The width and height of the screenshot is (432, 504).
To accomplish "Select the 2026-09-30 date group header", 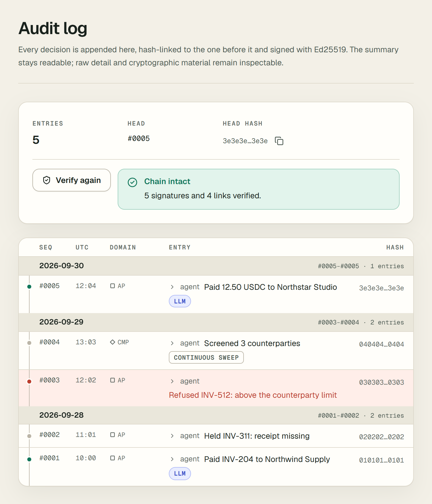I will [x=216, y=266].
